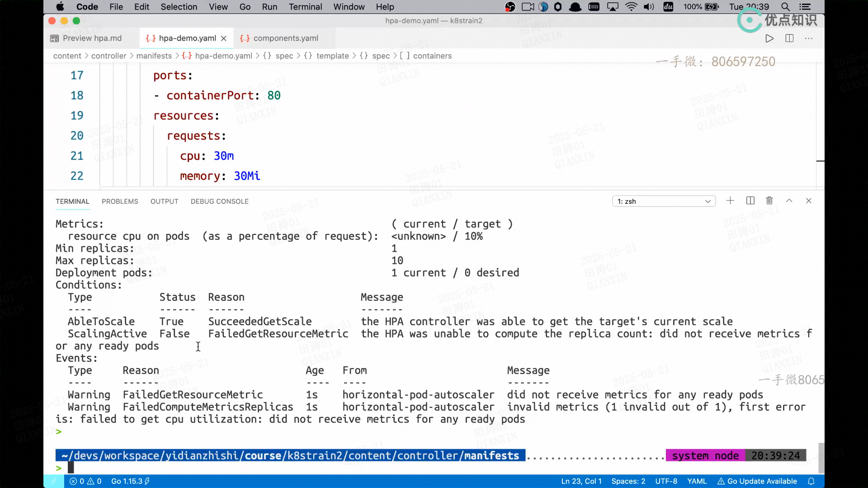The width and height of the screenshot is (868, 488).
Task: Click errors and warnings count indicator
Action: tap(85, 481)
